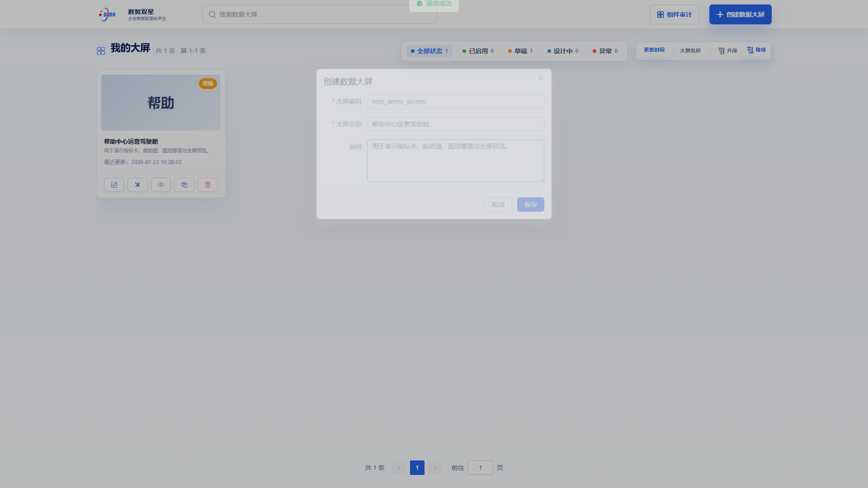Image resolution: width=868 pixels, height=488 pixels.
Task: Click the 帮助 card thumbnail
Action: click(161, 103)
